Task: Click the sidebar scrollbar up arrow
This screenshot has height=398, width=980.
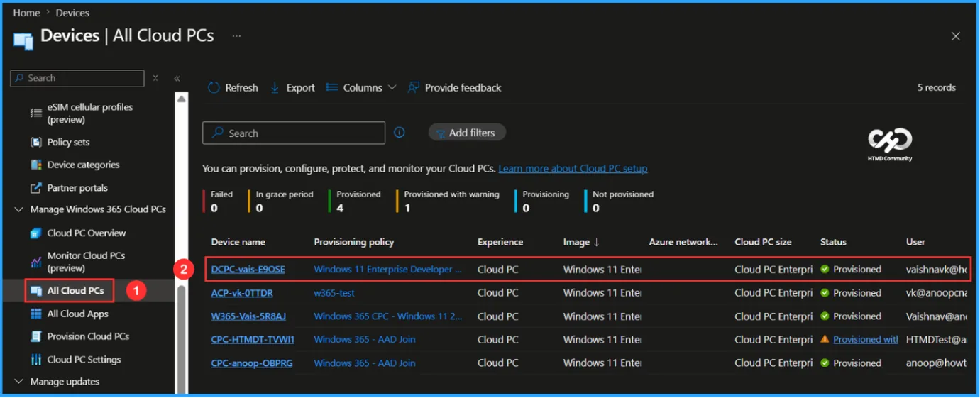Action: coord(182,100)
